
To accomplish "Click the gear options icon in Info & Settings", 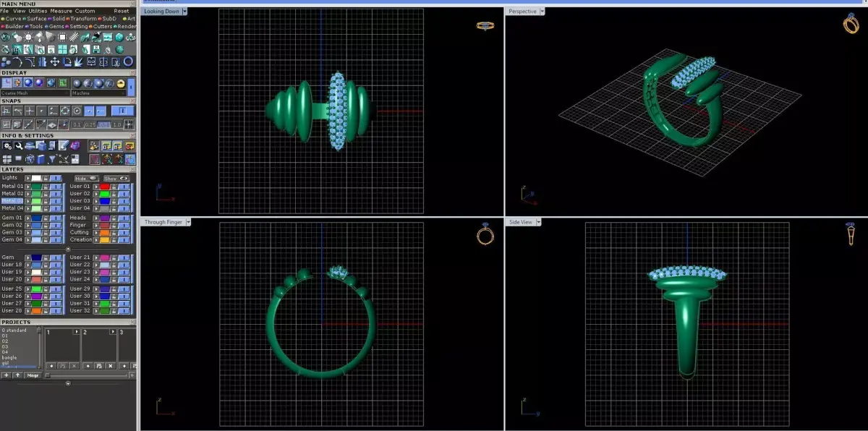I will click(7, 145).
